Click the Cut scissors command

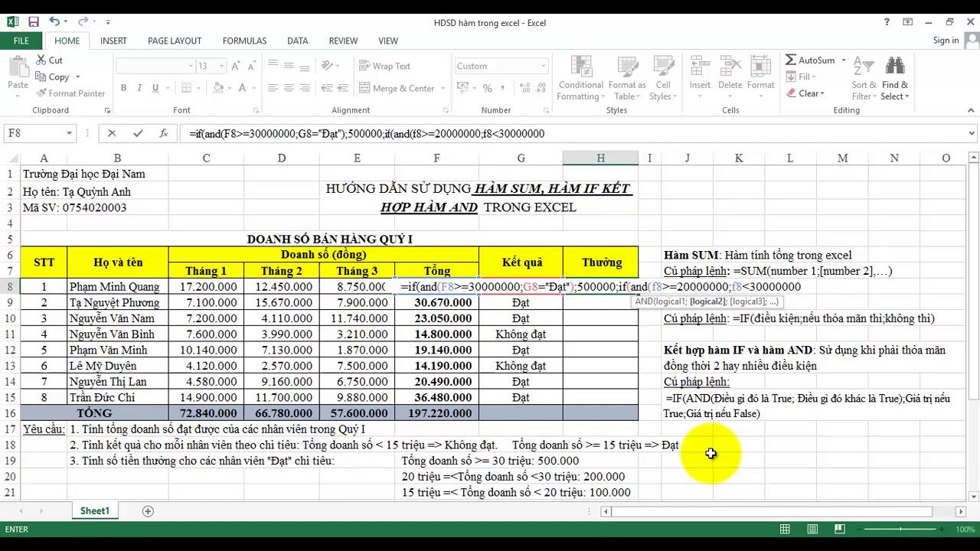pyautogui.click(x=49, y=60)
